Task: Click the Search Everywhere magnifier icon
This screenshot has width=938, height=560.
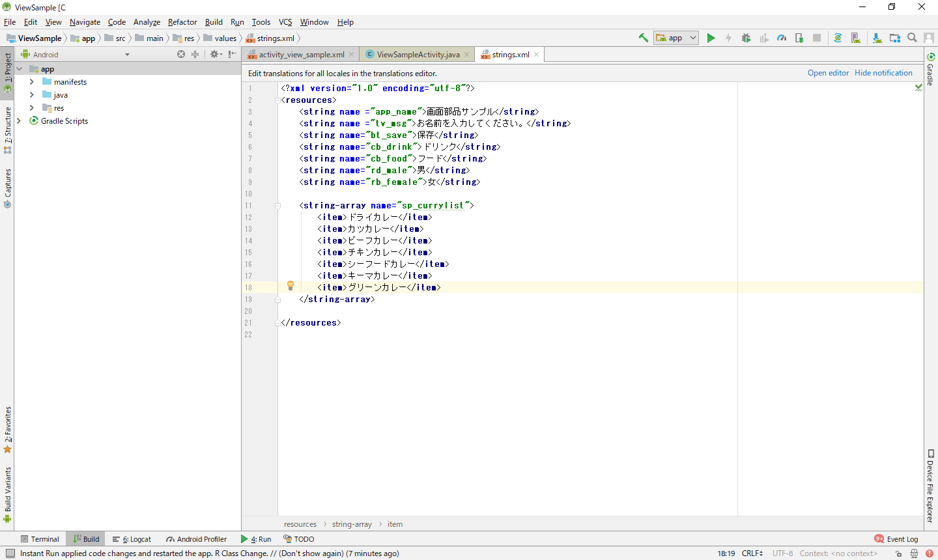Action: (x=912, y=38)
